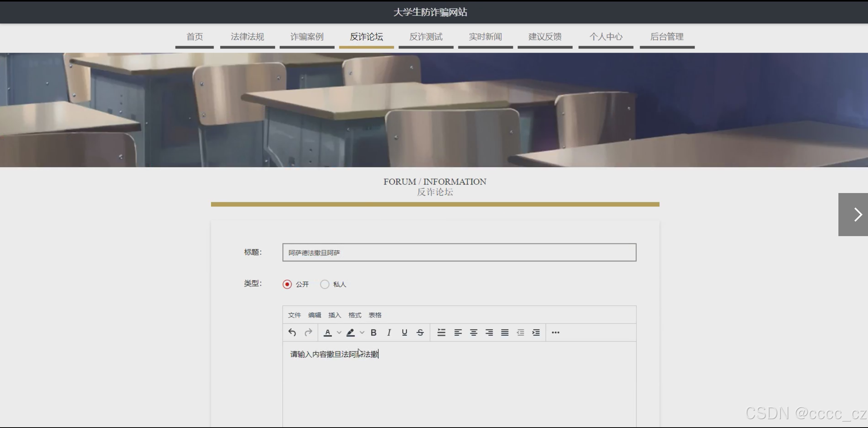
Task: Open the 格式 editor menu
Action: [355, 315]
